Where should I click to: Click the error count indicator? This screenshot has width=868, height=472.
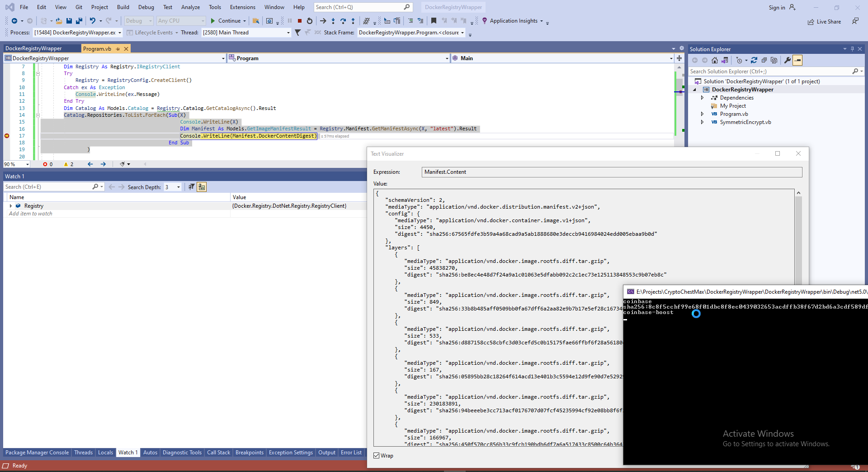coord(48,164)
